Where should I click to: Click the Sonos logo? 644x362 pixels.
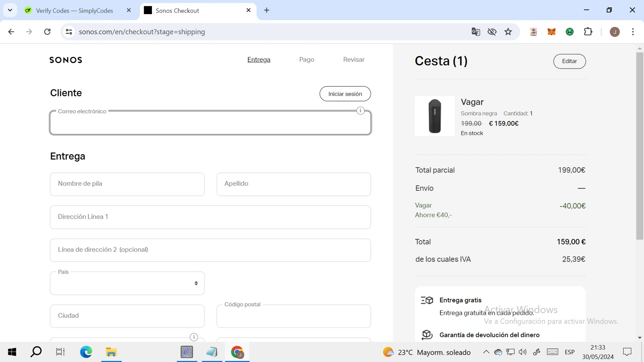66,60
